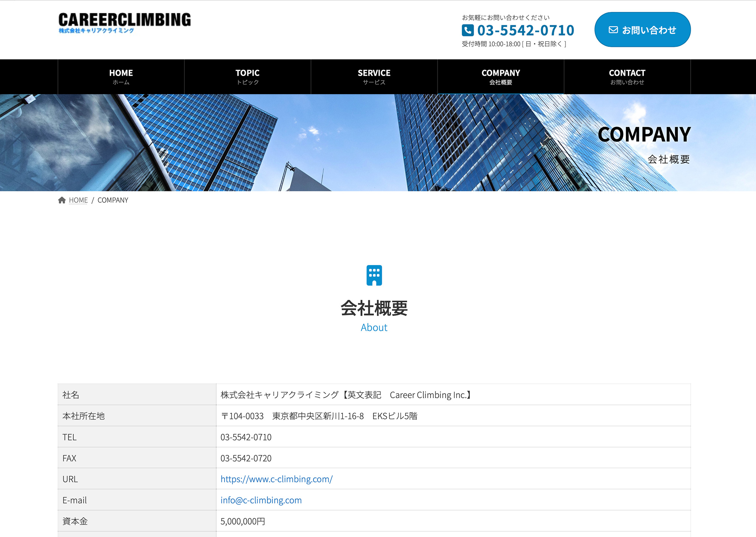Viewport: 756px width, 537px height.
Task: Open the CONTACT navigation menu item
Action: click(x=627, y=77)
